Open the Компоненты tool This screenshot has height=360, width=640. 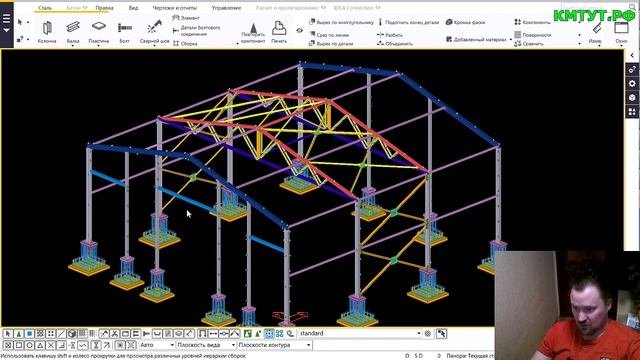click(533, 22)
